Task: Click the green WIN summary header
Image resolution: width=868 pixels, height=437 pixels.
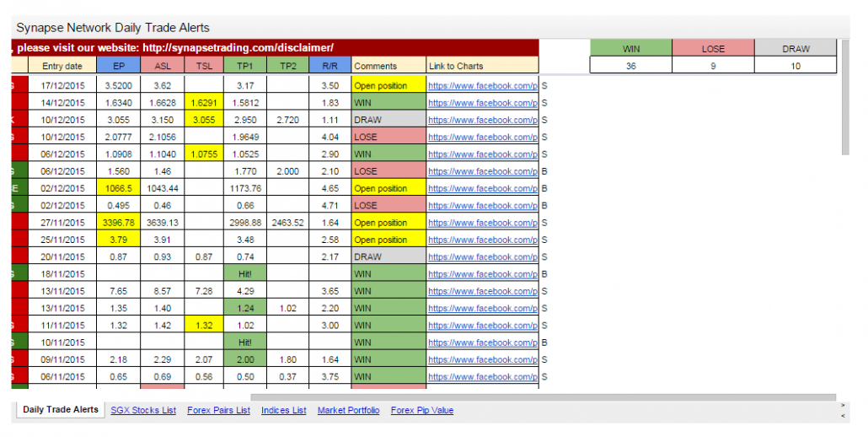Action: point(630,48)
